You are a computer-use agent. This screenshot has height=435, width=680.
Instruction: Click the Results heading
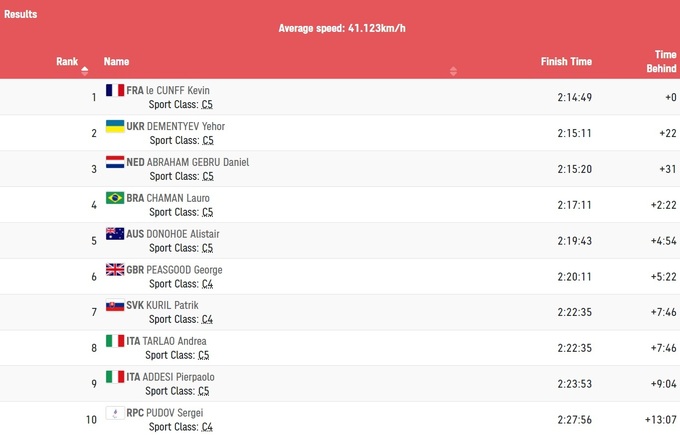[20, 15]
